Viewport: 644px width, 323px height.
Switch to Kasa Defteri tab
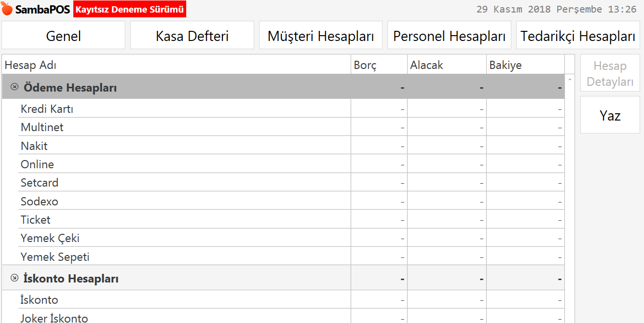pyautogui.click(x=192, y=35)
